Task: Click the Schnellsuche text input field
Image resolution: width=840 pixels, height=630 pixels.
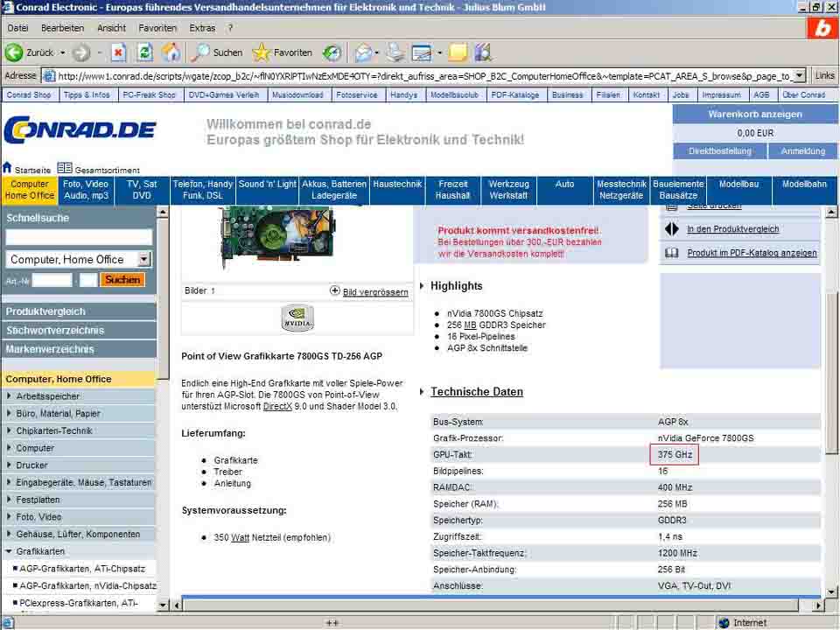Action: (79, 237)
